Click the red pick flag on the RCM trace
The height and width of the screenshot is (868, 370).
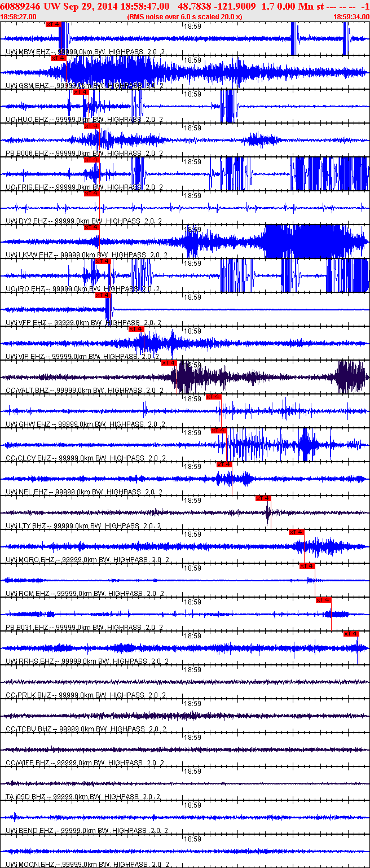[x=307, y=566]
